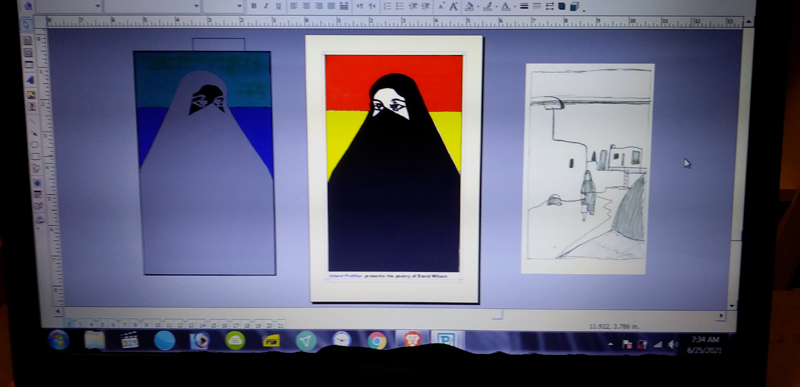This screenshot has width=800, height=387.
Task: Go to page 2 in page navigator
Action: [68, 324]
